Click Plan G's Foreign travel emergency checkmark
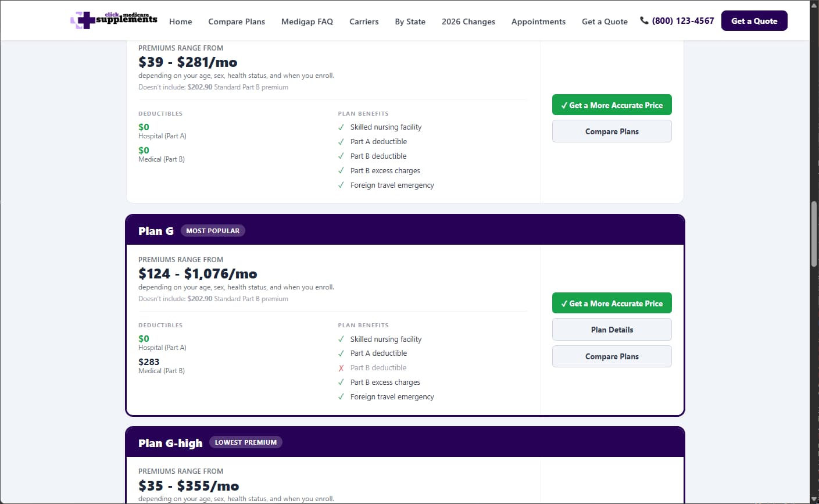The height and width of the screenshot is (504, 819). click(x=341, y=396)
